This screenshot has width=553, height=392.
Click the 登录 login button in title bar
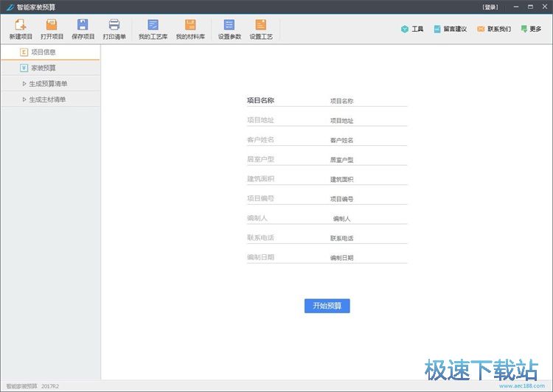(x=490, y=7)
